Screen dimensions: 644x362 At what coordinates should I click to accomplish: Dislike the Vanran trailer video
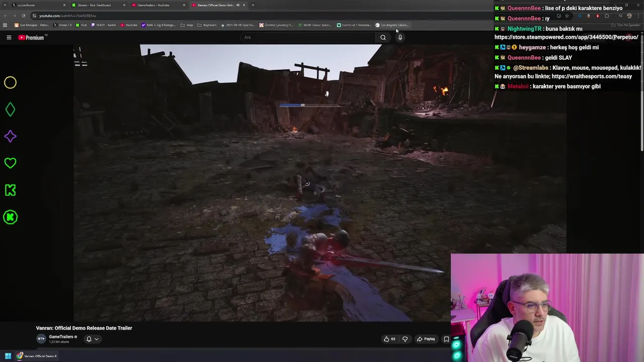click(405, 339)
